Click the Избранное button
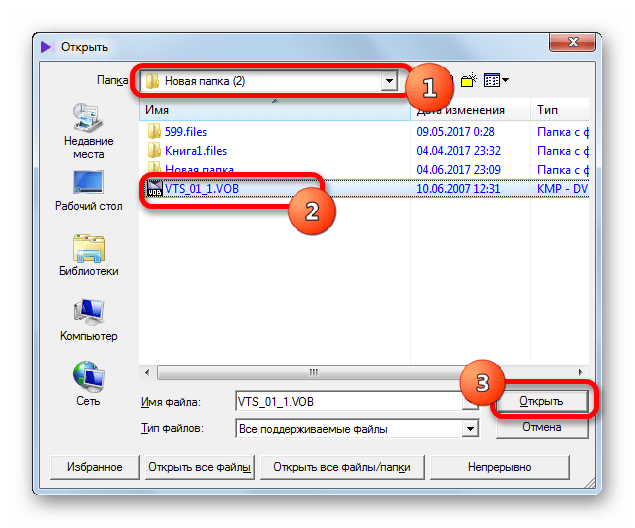 coord(95,467)
